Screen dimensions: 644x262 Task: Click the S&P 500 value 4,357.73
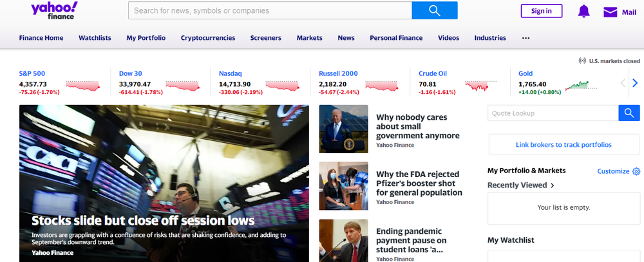(33, 84)
